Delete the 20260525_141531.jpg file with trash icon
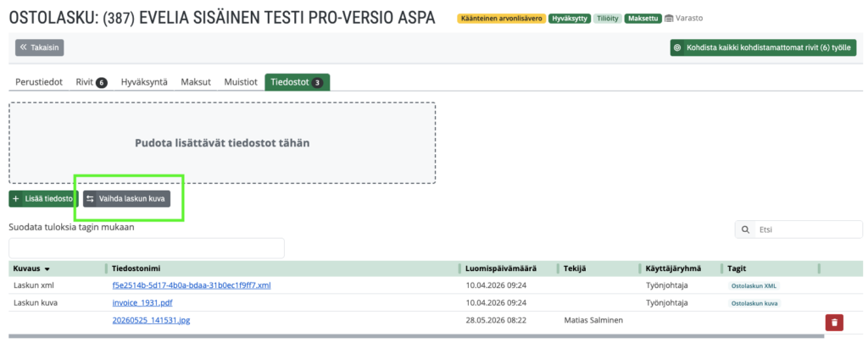This screenshot has width=868, height=348. click(834, 322)
